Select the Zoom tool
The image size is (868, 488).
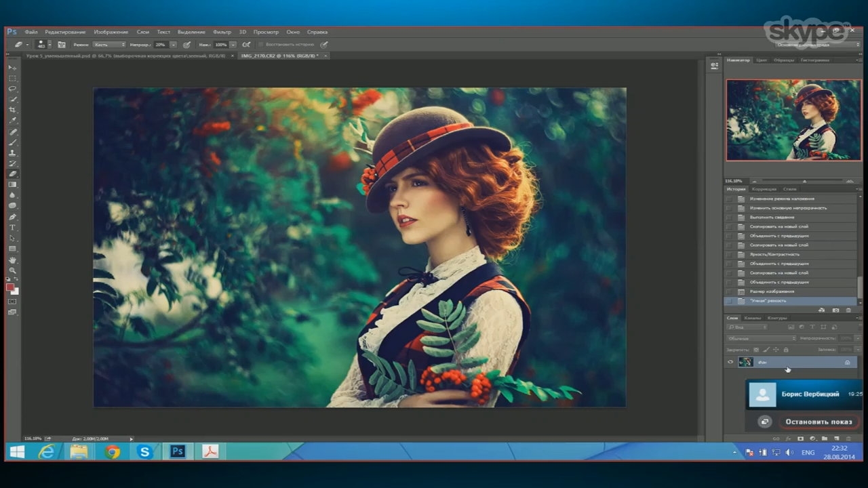12,270
